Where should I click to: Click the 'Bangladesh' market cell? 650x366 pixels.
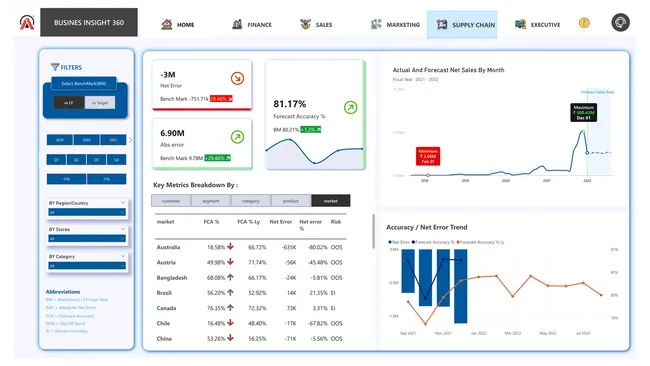click(x=172, y=277)
